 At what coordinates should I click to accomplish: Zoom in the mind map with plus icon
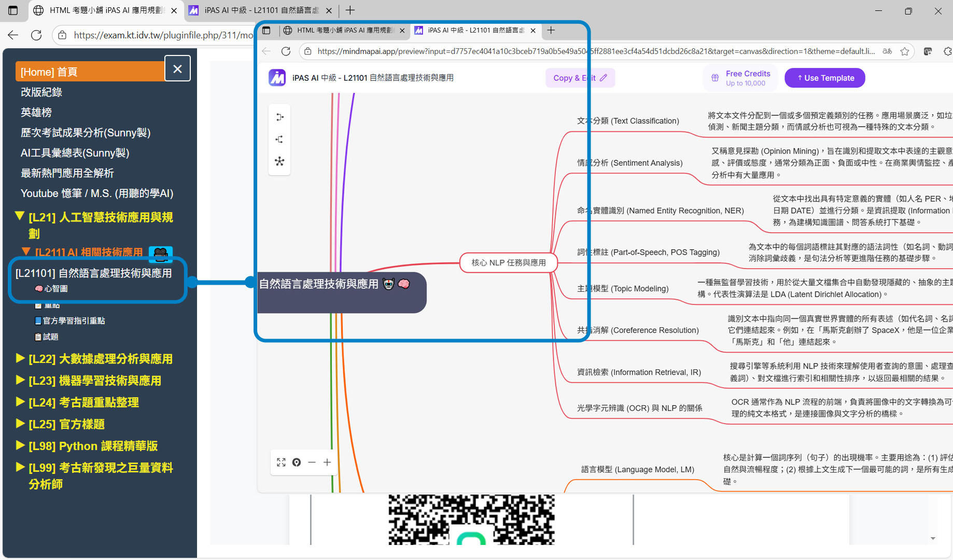327,462
